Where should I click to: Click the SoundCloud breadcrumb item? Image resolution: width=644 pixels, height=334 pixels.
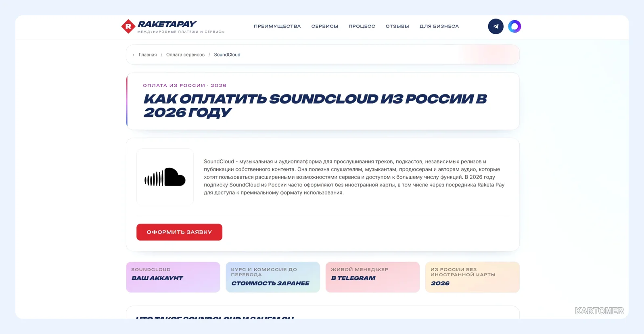pos(227,55)
